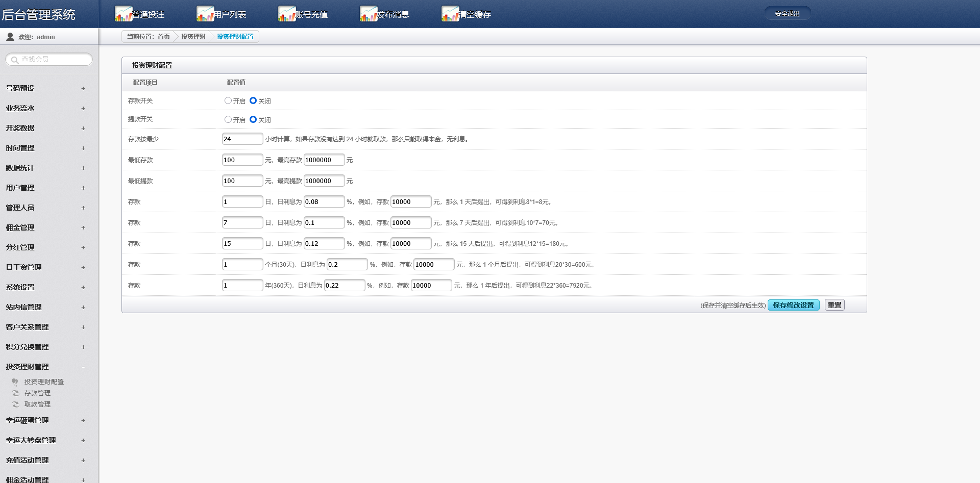Click the 账号充值 toolbar icon
The image size is (980, 483).
(287, 14)
